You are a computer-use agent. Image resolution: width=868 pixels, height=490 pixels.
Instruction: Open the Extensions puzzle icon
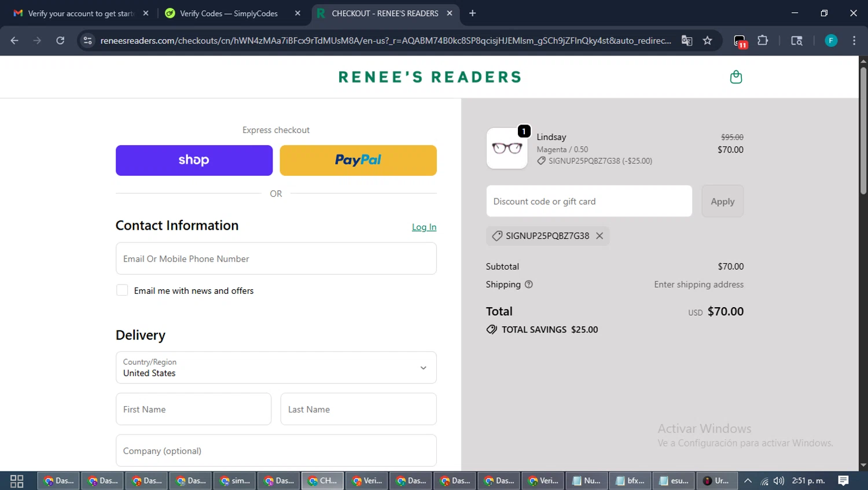(x=763, y=40)
